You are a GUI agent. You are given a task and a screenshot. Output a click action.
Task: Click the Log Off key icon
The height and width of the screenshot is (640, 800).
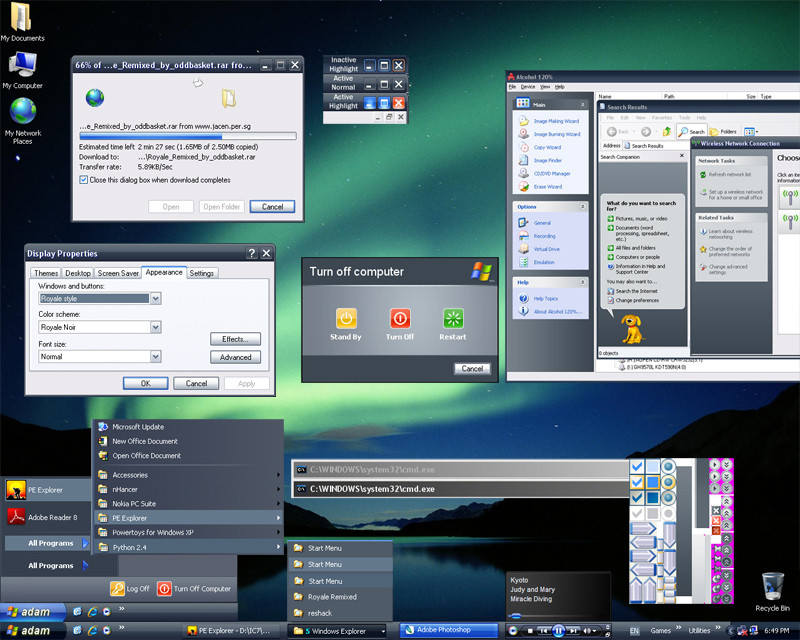pos(117,588)
